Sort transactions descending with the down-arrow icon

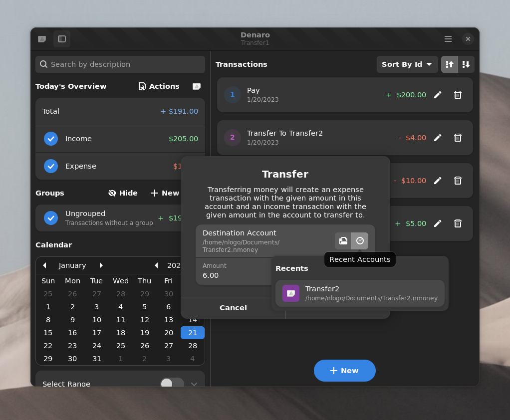click(x=466, y=64)
